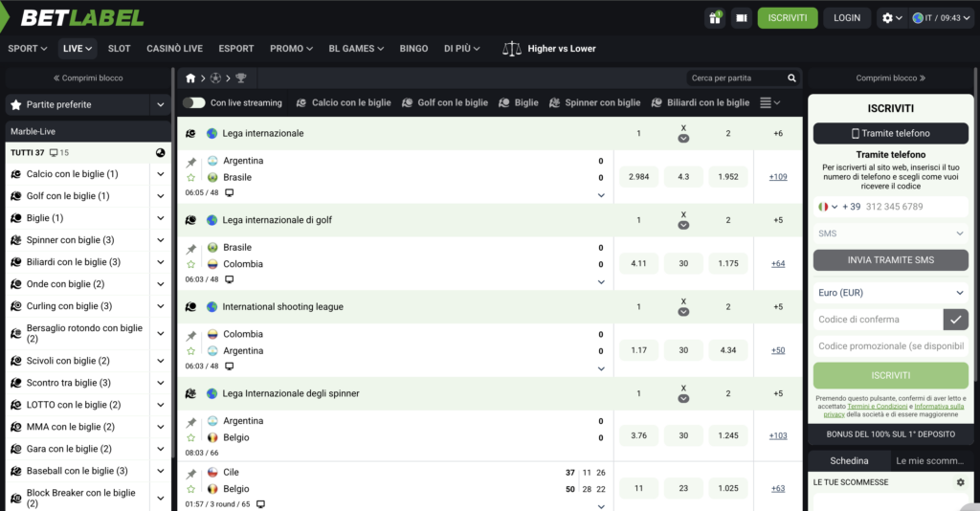The height and width of the screenshot is (511, 980).
Task: Favorite the Cile vs Belgio match star
Action: (191, 489)
